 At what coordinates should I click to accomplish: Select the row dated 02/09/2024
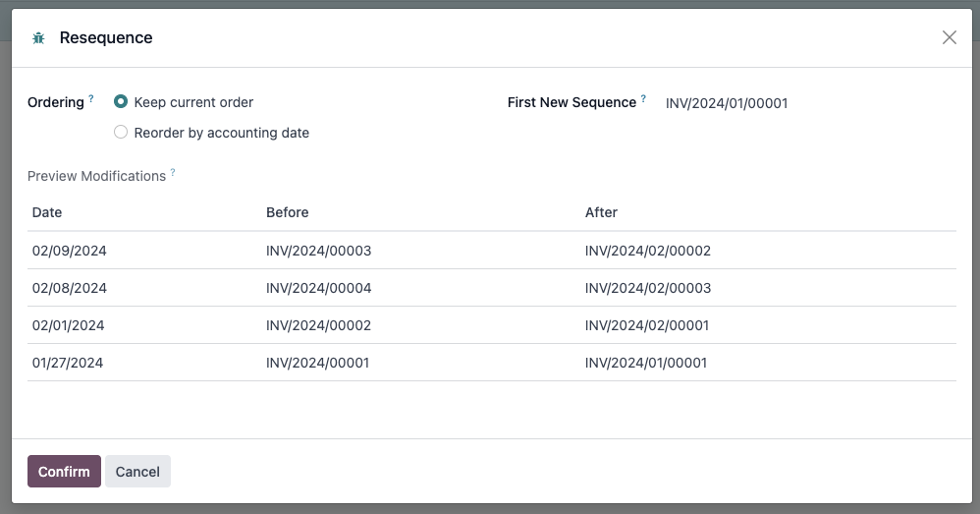point(492,251)
